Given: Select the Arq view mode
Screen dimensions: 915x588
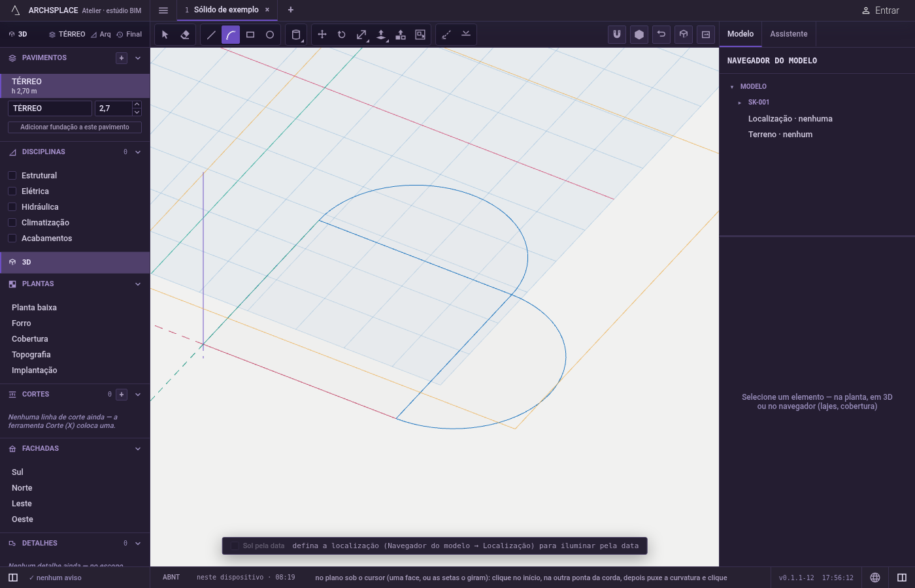Looking at the screenshot, I should pos(101,35).
